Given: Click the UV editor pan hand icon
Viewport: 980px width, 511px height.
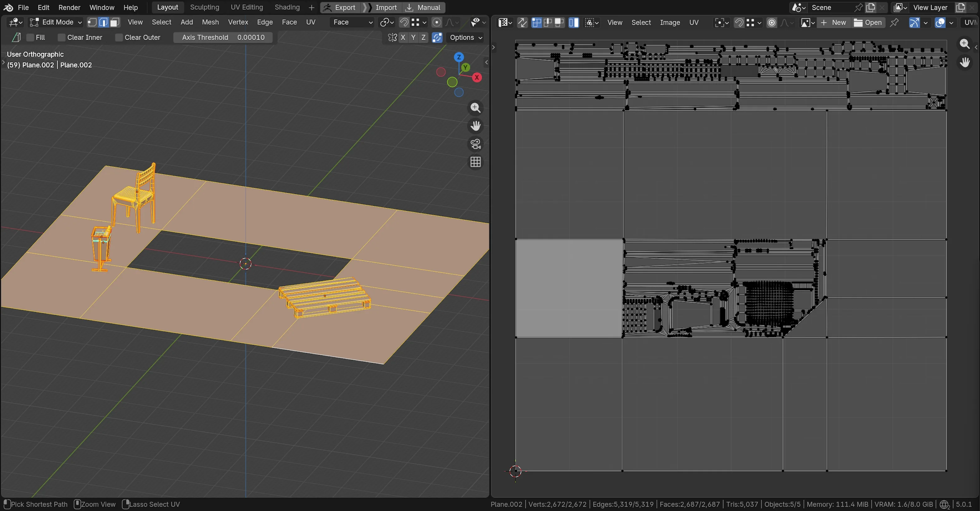Looking at the screenshot, I should pos(965,62).
